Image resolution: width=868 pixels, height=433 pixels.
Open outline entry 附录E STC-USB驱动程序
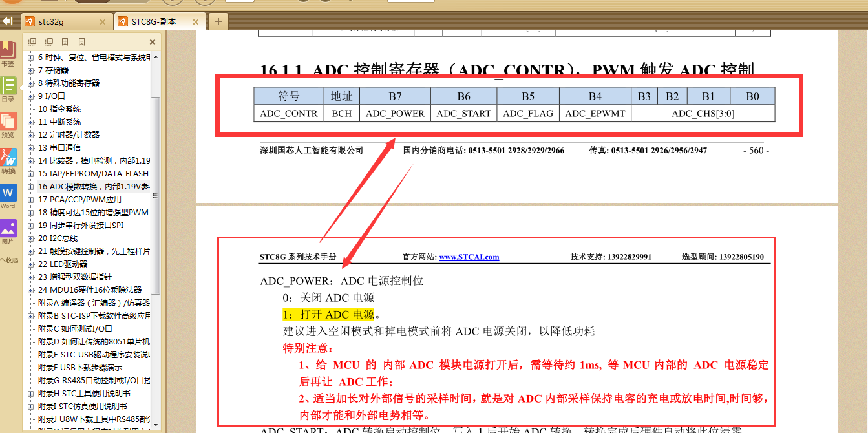pyautogui.click(x=94, y=355)
